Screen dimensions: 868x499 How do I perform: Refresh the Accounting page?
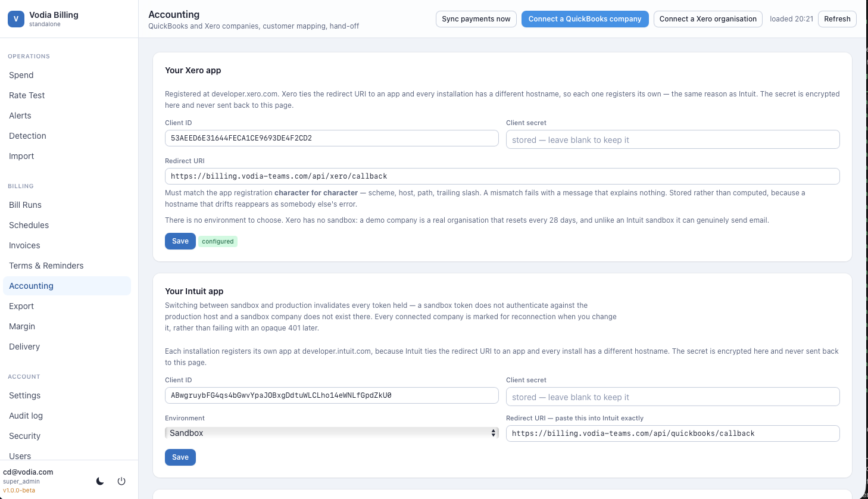(837, 19)
